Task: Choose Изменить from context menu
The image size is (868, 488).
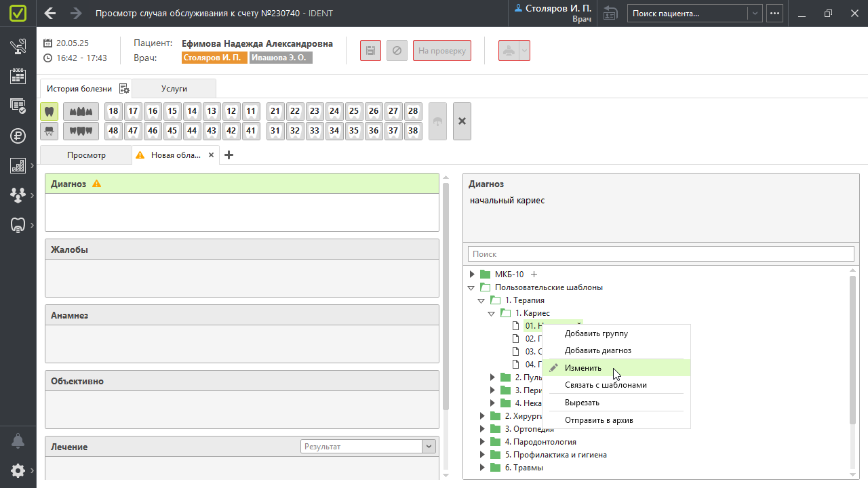Action: tap(616, 368)
